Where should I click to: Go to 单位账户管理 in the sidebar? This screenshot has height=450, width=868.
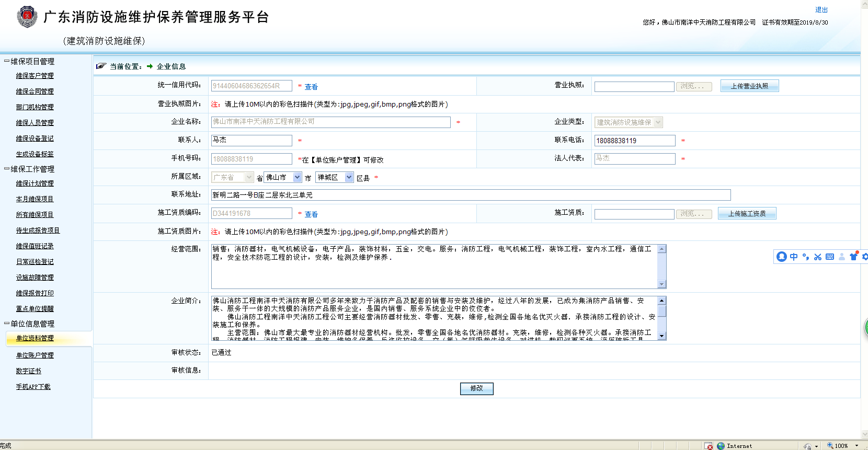point(35,355)
